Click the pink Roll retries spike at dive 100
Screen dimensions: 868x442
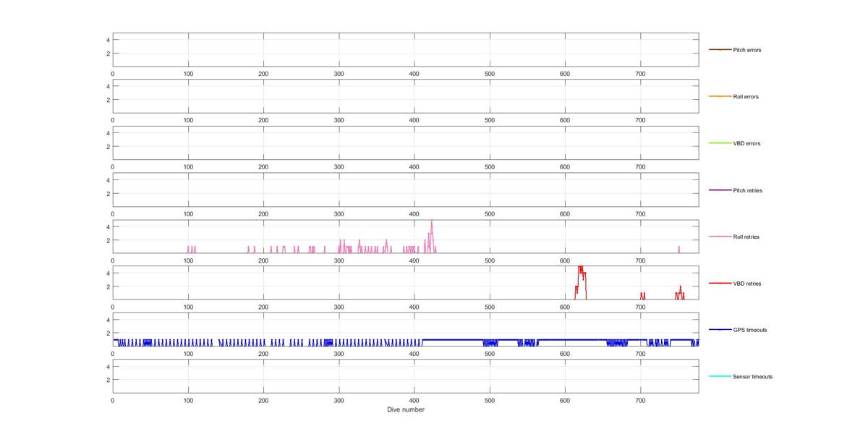tap(188, 249)
